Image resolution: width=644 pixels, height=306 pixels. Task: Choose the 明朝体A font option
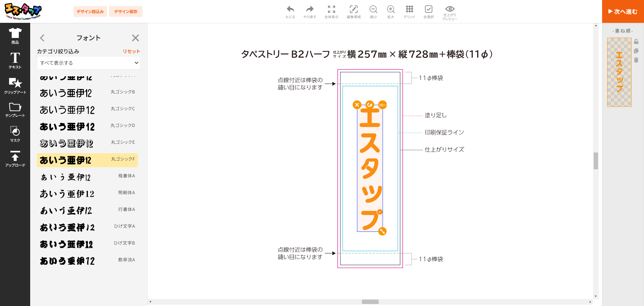coord(87,194)
